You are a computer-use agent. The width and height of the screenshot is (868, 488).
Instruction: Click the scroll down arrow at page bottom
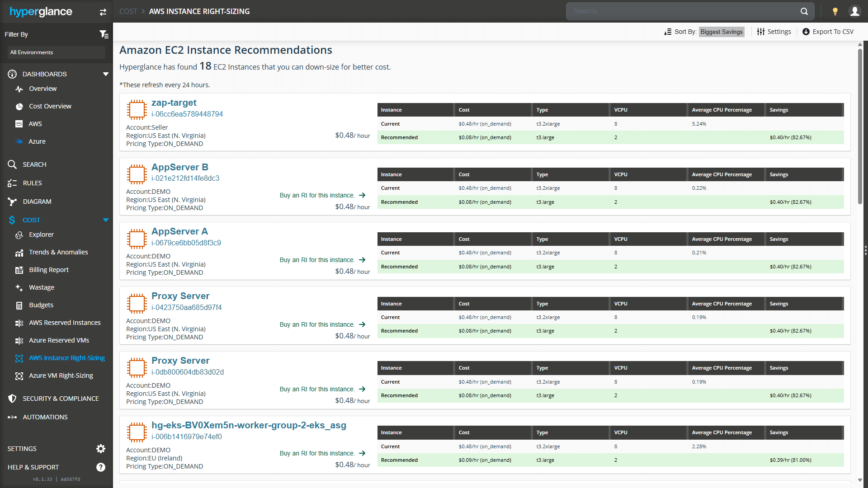(x=860, y=480)
